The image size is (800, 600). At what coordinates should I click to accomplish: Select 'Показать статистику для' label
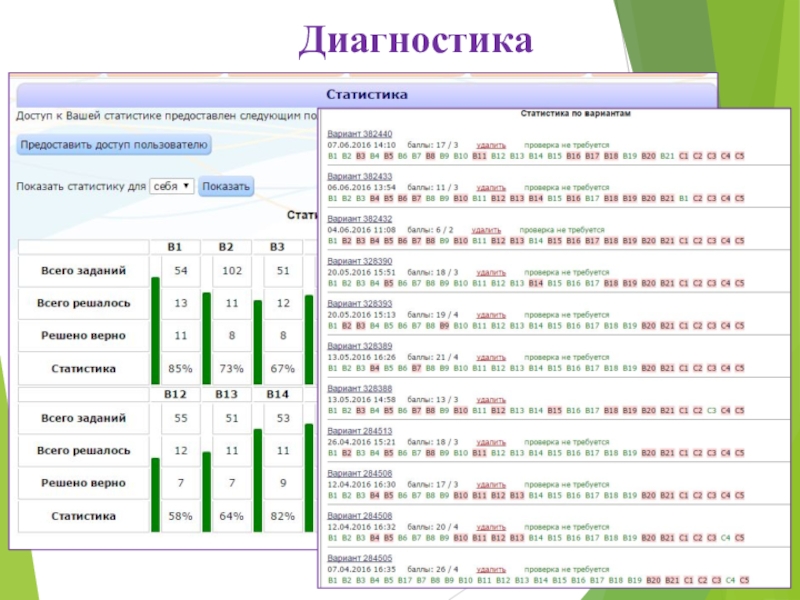pyautogui.click(x=81, y=186)
